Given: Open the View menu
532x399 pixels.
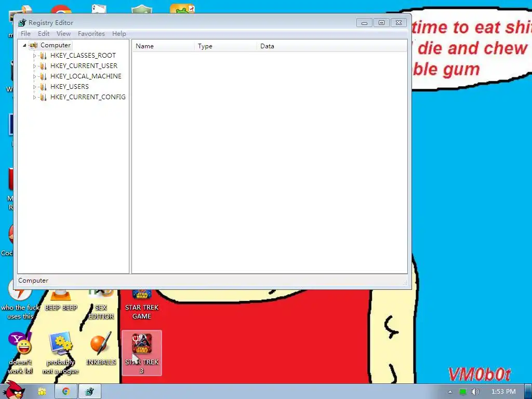Looking at the screenshot, I should 63,34.
